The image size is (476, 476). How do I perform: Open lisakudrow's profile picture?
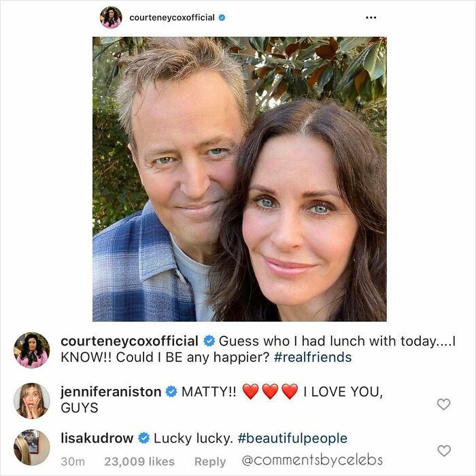tap(31, 447)
